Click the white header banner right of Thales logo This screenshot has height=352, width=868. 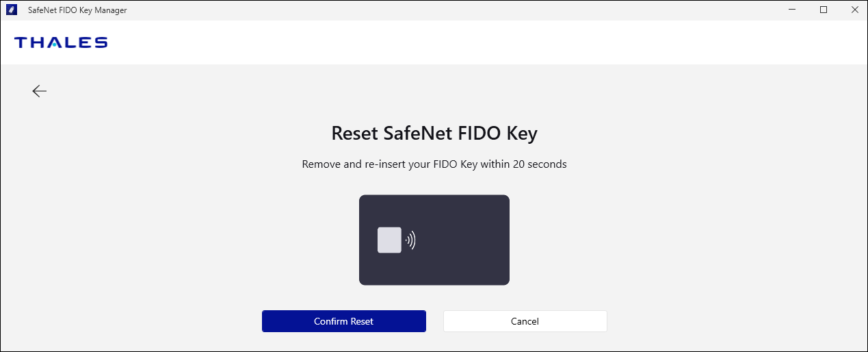(x=479, y=42)
